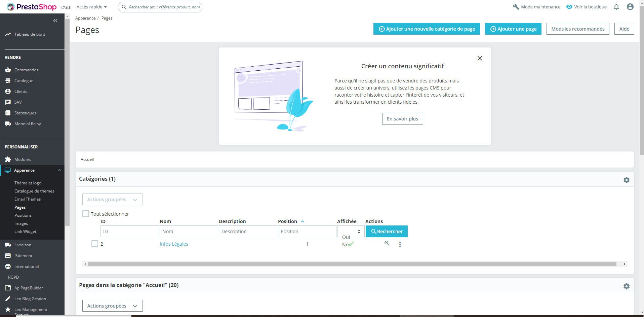Click the Leo Management star icon
Viewport: 644px width, 317px height.
click(8, 310)
